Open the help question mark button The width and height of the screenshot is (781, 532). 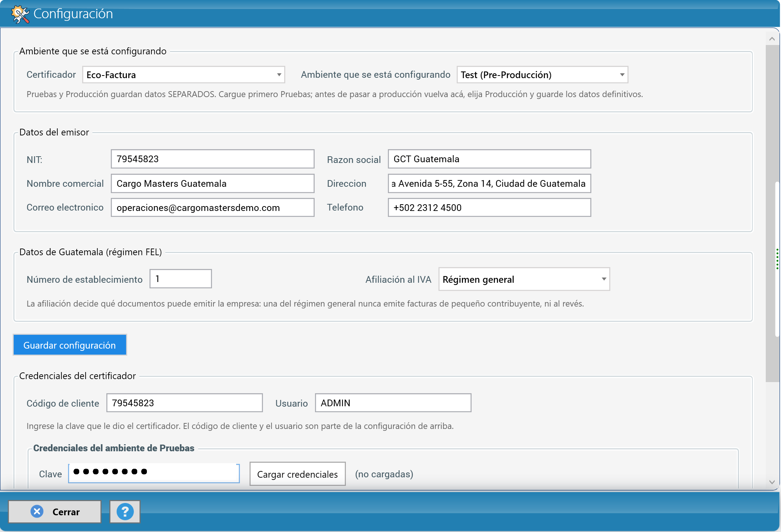[125, 512]
